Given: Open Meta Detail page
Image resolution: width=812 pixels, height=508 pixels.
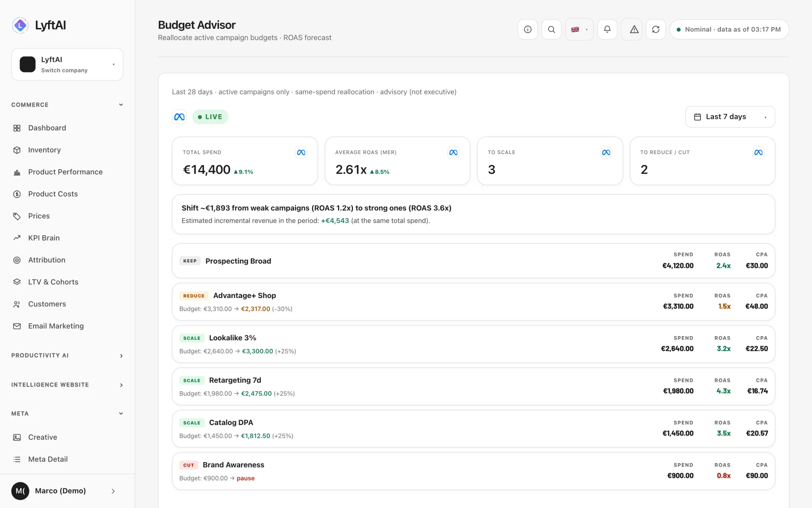Looking at the screenshot, I should 48,459.
